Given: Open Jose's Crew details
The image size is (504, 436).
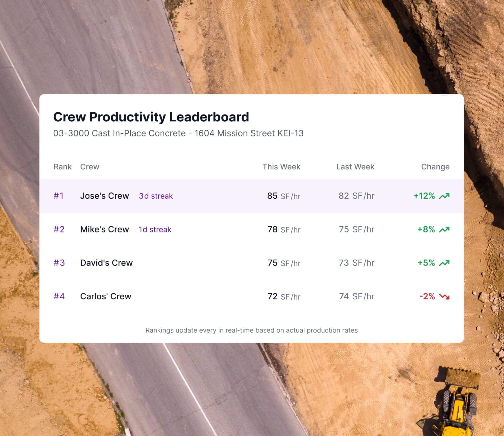Looking at the screenshot, I should click(105, 196).
